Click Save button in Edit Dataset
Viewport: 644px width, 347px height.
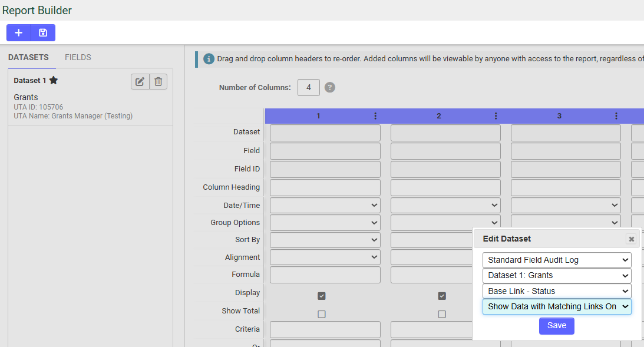[x=556, y=326]
